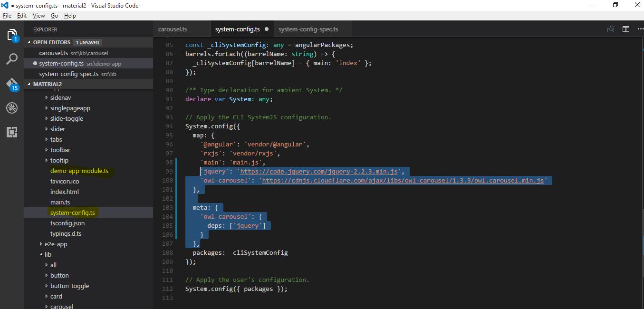Select system-config.ts in file tree

(73, 212)
